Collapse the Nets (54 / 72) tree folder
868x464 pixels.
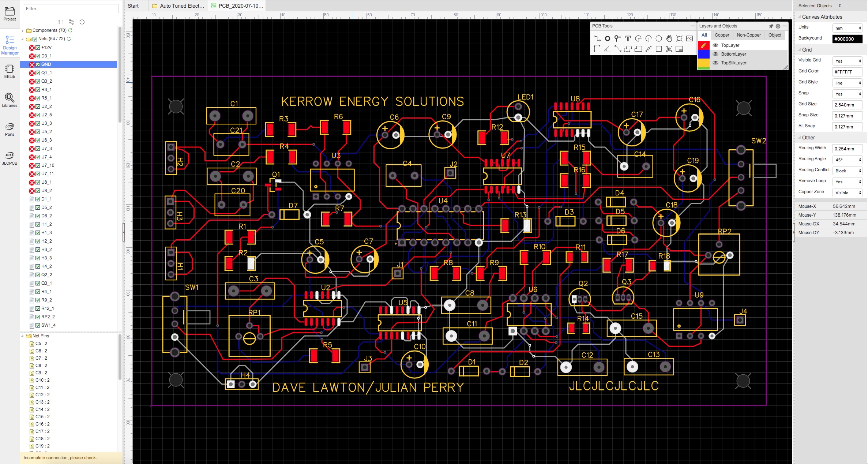point(23,39)
